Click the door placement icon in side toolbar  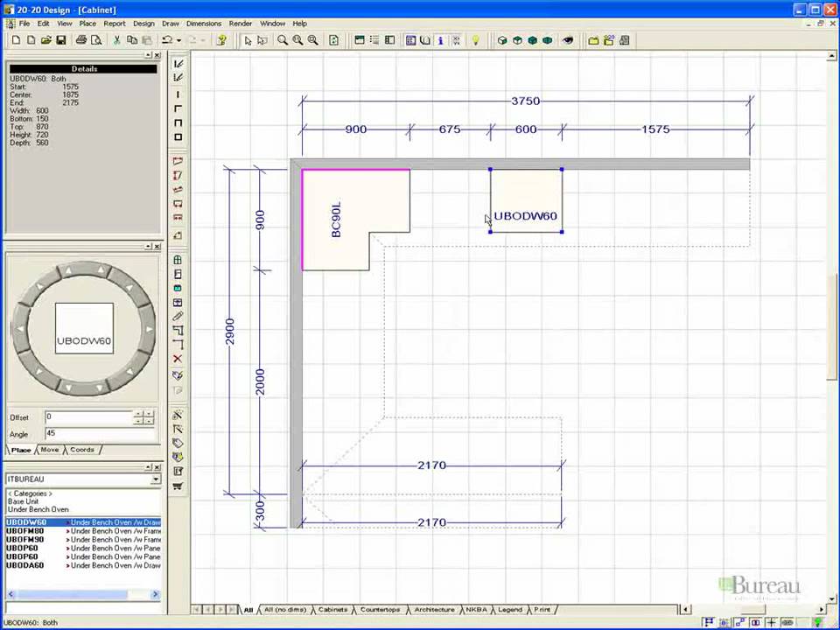178,274
